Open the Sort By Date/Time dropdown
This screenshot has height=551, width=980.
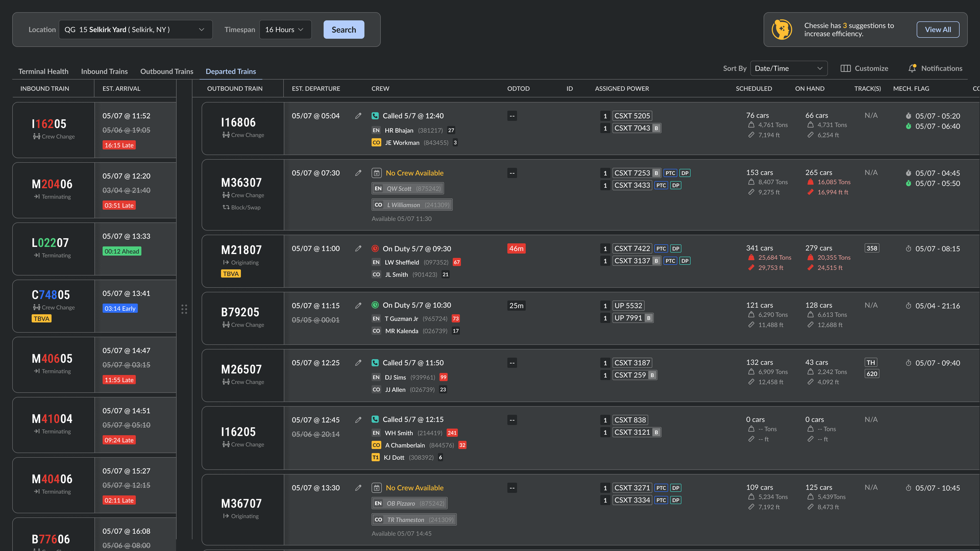pyautogui.click(x=788, y=69)
